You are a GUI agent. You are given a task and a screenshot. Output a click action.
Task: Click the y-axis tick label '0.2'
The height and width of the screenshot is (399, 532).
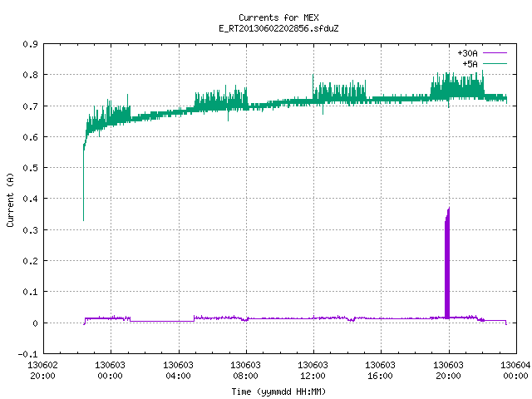pos(30,261)
